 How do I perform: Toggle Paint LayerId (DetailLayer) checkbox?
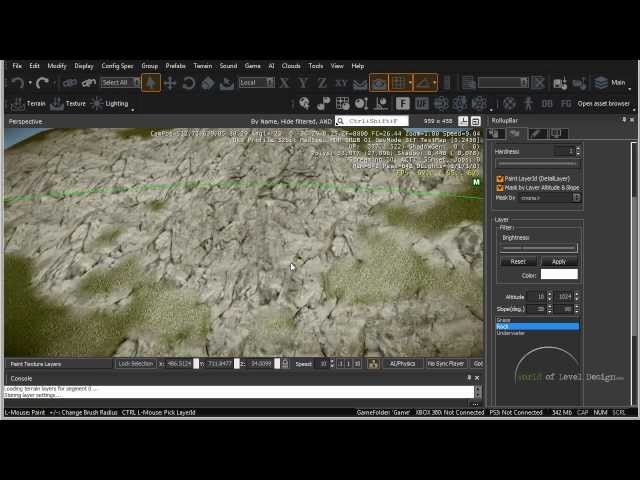(x=500, y=179)
